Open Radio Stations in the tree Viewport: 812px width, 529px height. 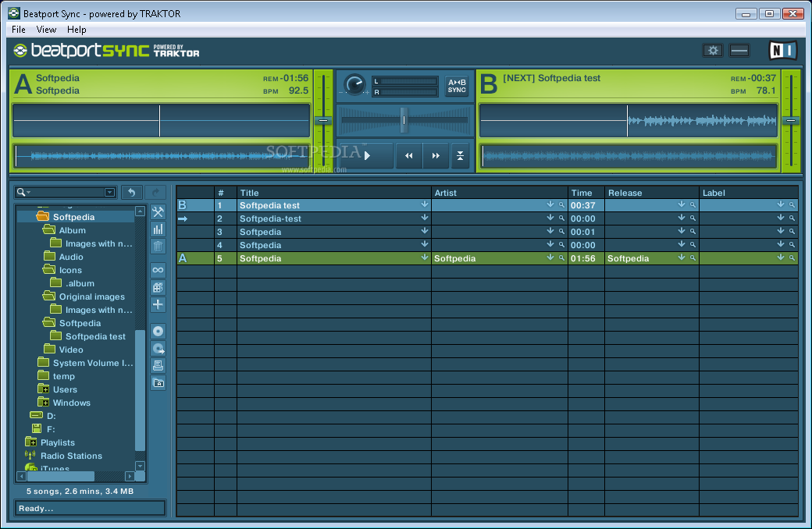[71, 456]
